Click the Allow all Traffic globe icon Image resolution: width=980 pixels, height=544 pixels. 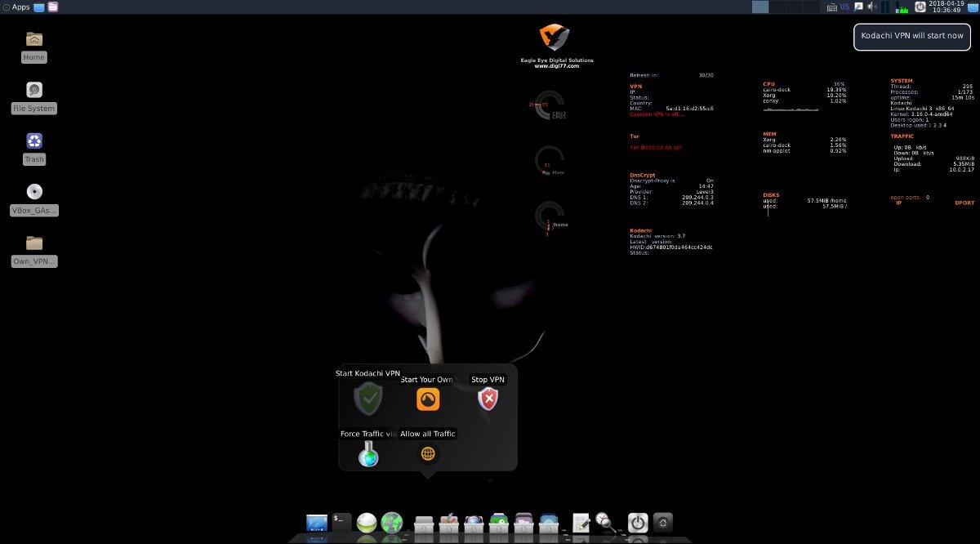(x=428, y=454)
